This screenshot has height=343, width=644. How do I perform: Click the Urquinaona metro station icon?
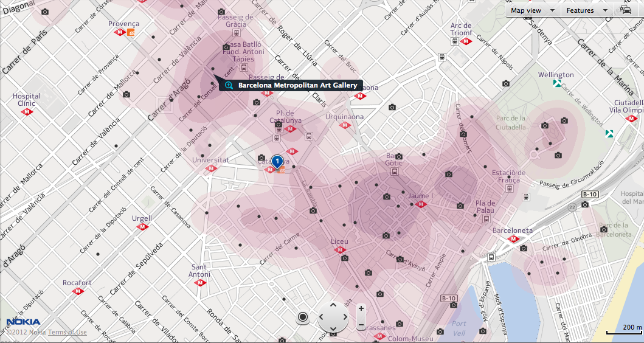(345, 125)
